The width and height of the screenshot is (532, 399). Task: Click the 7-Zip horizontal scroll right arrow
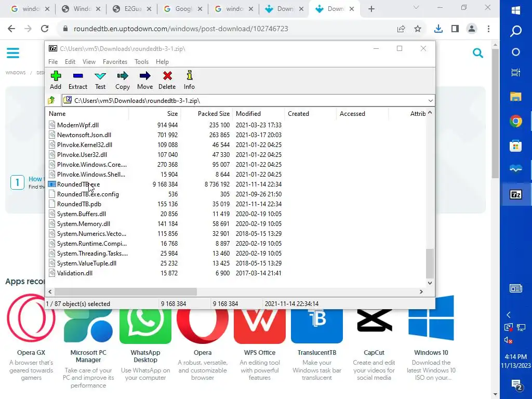point(421,292)
